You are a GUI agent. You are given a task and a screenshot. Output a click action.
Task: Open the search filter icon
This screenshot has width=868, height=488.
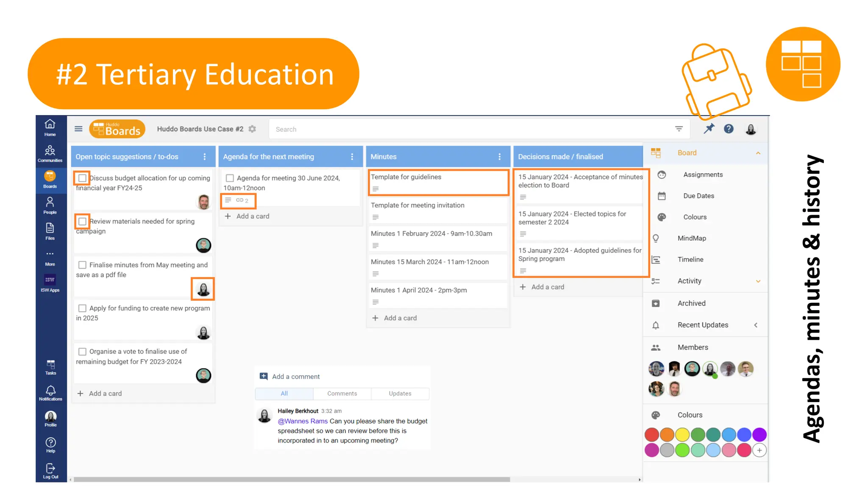tap(679, 129)
